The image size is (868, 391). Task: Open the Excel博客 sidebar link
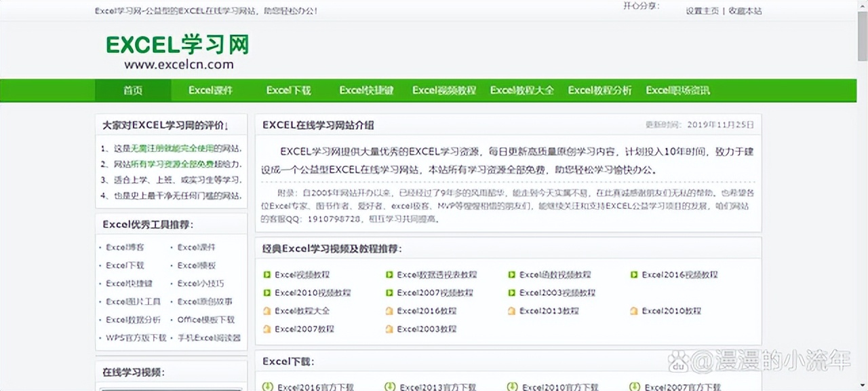pos(125,247)
